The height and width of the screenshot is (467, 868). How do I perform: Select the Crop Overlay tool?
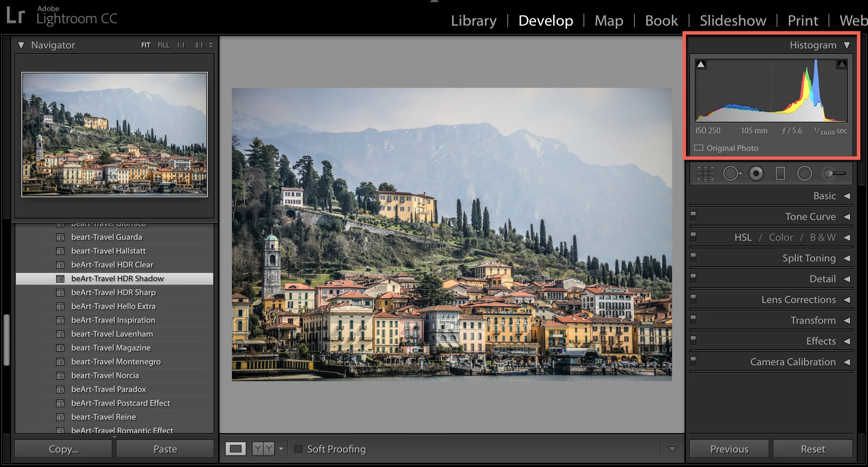coord(706,173)
